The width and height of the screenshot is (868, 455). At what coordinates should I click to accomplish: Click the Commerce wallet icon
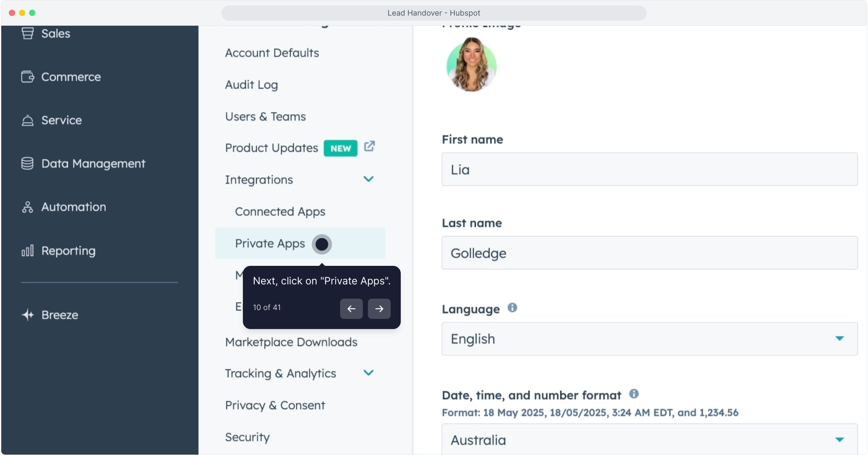click(27, 77)
